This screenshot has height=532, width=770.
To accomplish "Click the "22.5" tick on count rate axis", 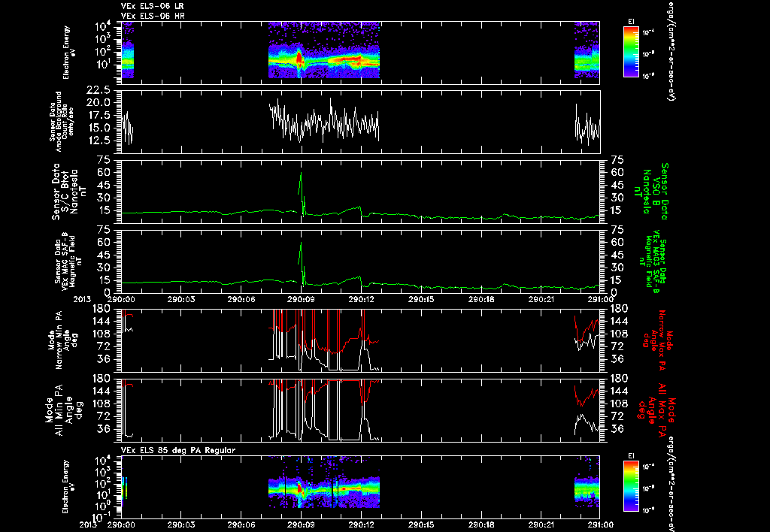I will pos(98,90).
